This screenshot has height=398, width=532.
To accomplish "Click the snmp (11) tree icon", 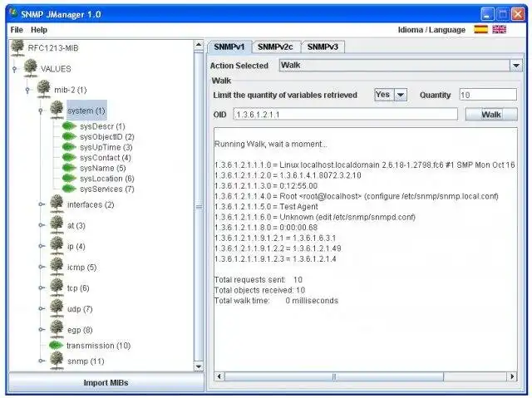I will point(57,361).
